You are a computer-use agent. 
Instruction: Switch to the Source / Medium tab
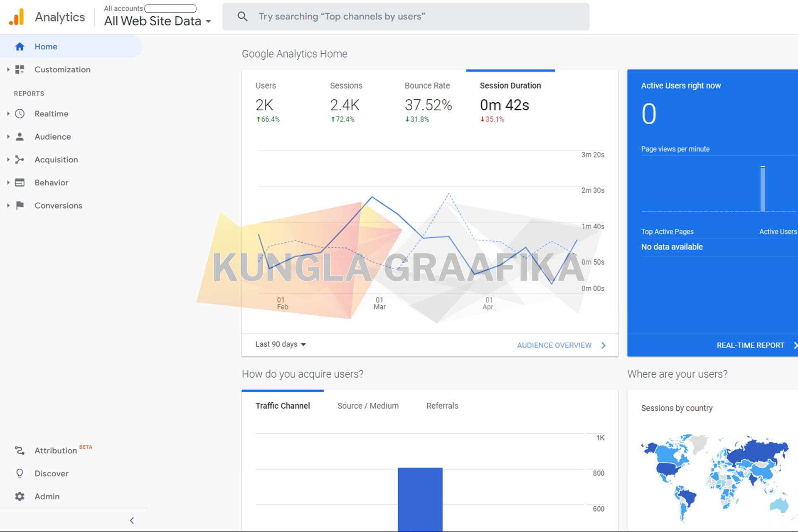(x=368, y=406)
